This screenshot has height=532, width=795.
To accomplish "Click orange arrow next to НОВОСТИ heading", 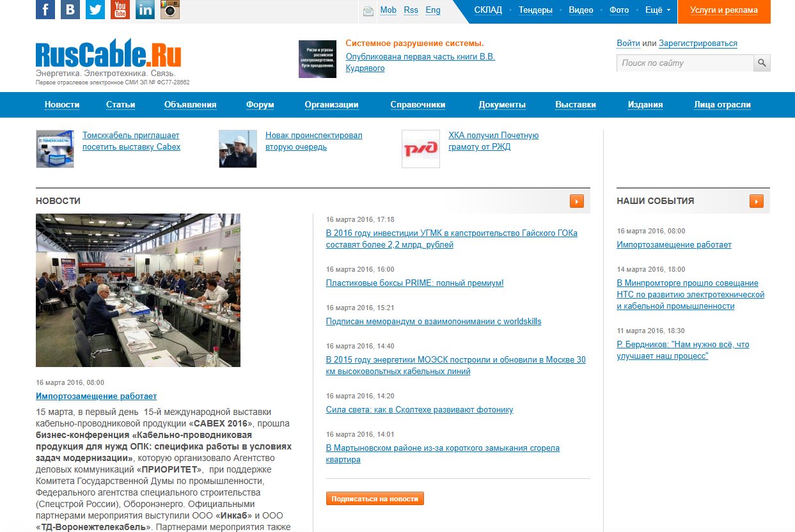I will (576, 201).
